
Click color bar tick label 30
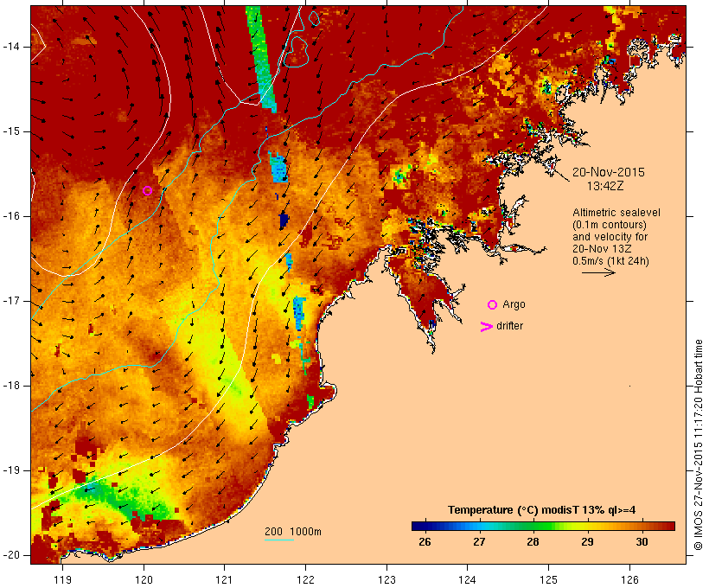(642, 542)
